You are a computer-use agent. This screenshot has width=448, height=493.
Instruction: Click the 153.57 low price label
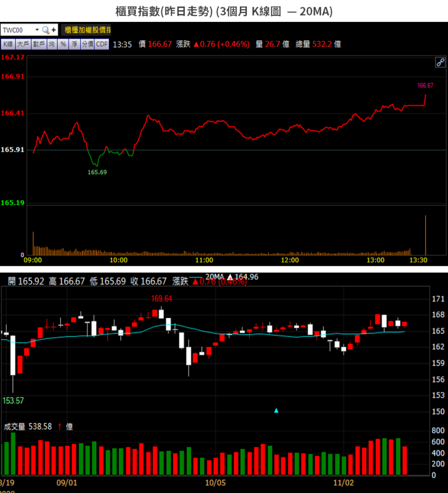pos(13,401)
